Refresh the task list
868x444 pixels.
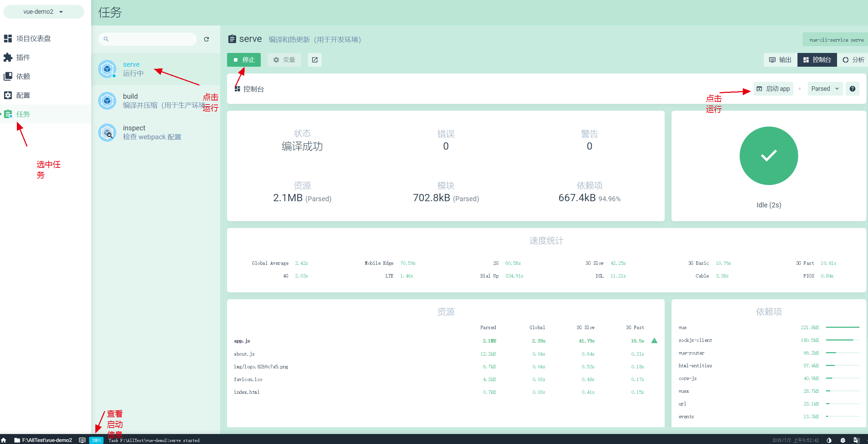click(x=206, y=39)
